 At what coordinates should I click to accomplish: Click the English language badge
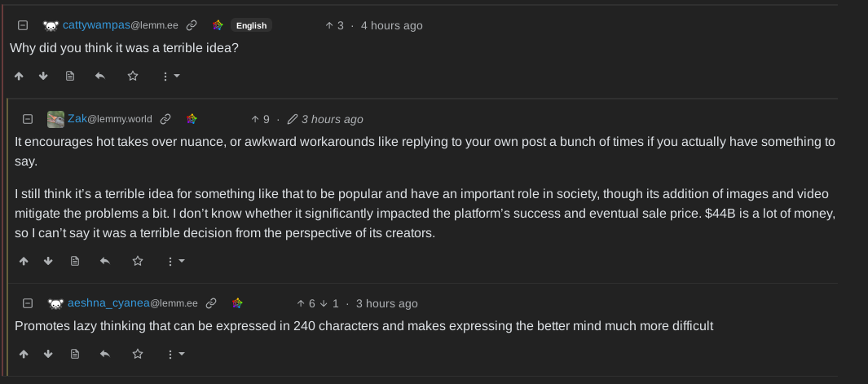[x=251, y=25]
